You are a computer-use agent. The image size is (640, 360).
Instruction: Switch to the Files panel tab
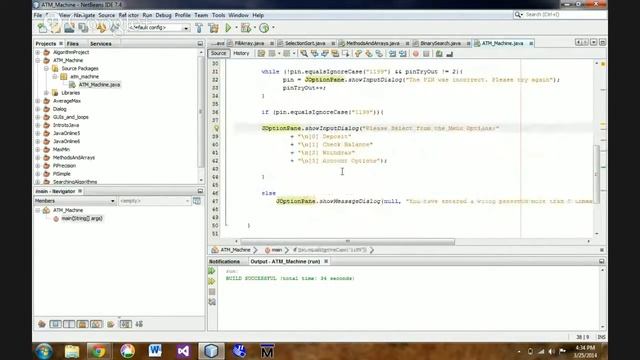tap(73, 44)
